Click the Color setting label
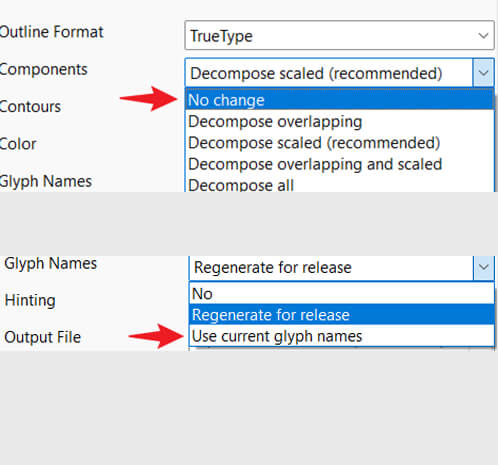 tap(18, 144)
